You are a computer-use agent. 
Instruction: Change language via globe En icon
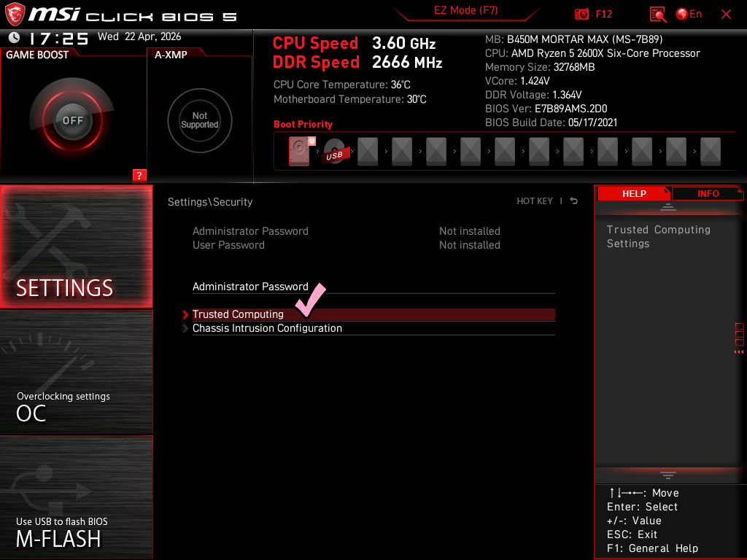pos(689,15)
